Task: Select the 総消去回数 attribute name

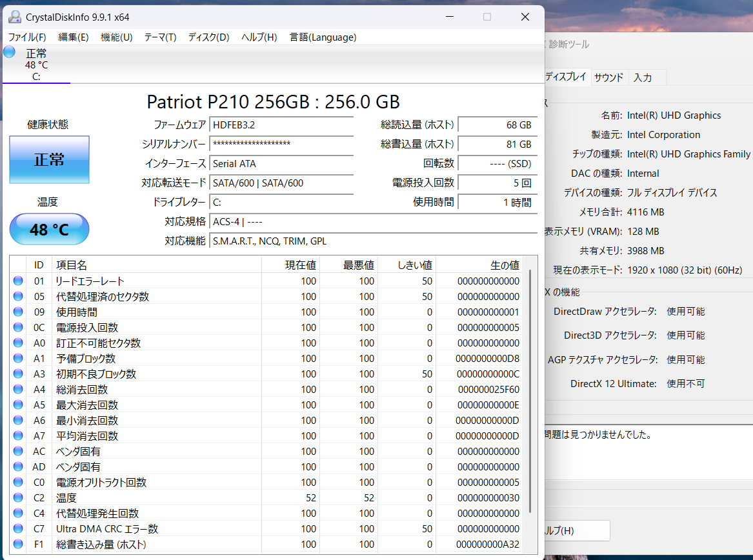Action: pyautogui.click(x=82, y=390)
